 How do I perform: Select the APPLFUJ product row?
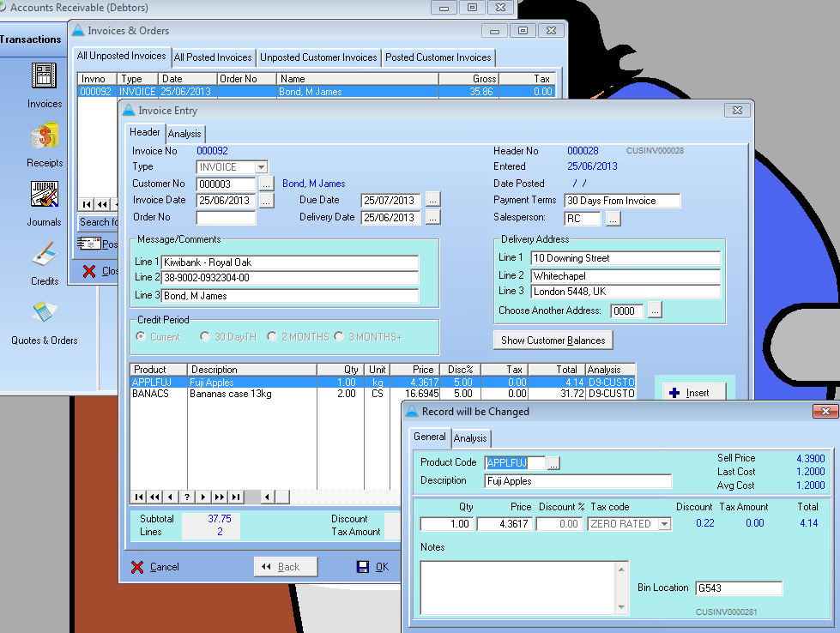383,383
